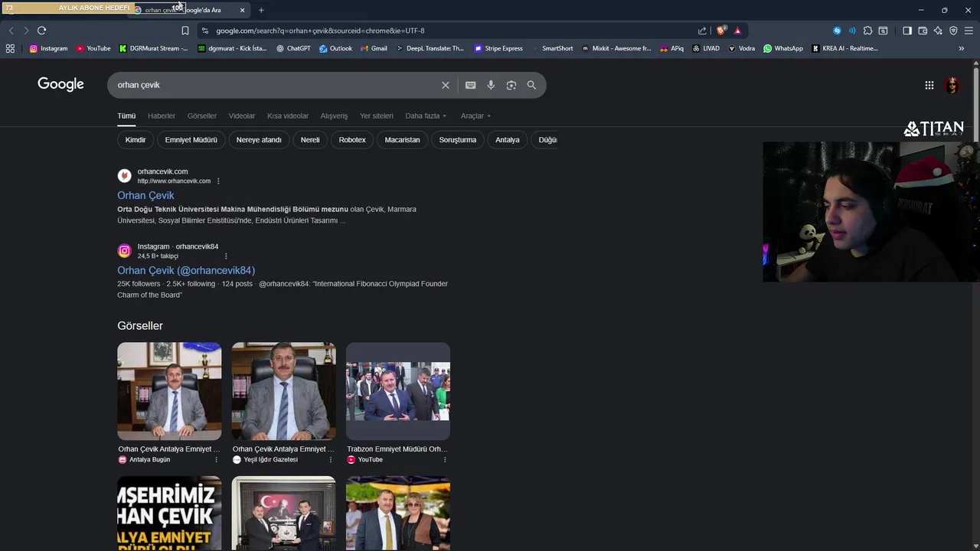Screen dimensions: 980x551
Task: Select the Robotex suggestion chip
Action: 352,140
